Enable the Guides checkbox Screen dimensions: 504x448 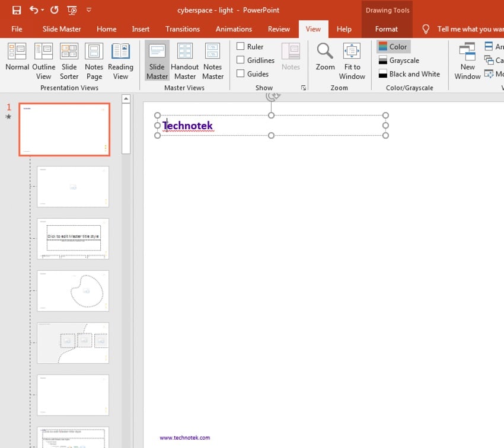(241, 73)
